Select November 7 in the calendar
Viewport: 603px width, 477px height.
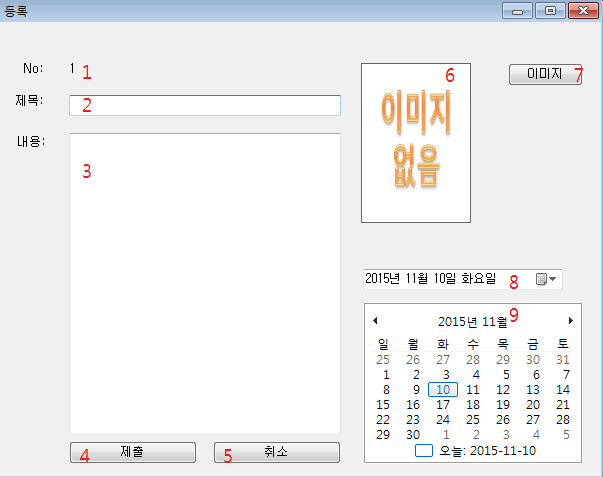pos(566,374)
